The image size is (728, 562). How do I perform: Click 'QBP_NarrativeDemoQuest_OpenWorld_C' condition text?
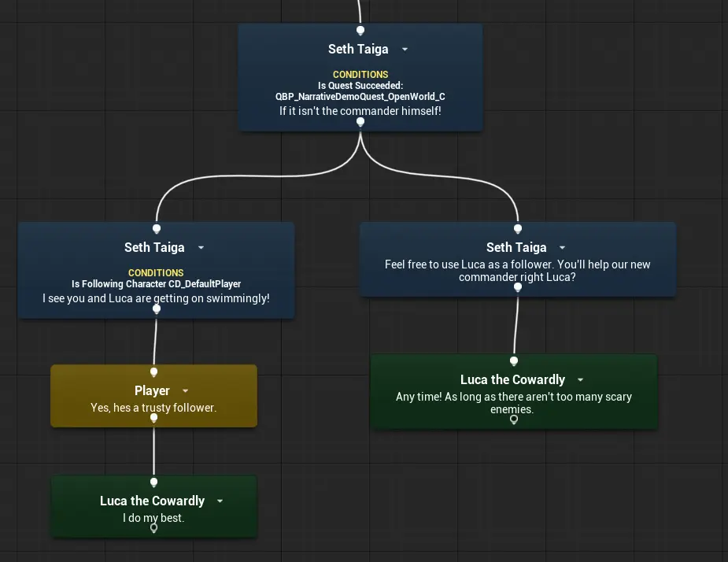click(360, 97)
